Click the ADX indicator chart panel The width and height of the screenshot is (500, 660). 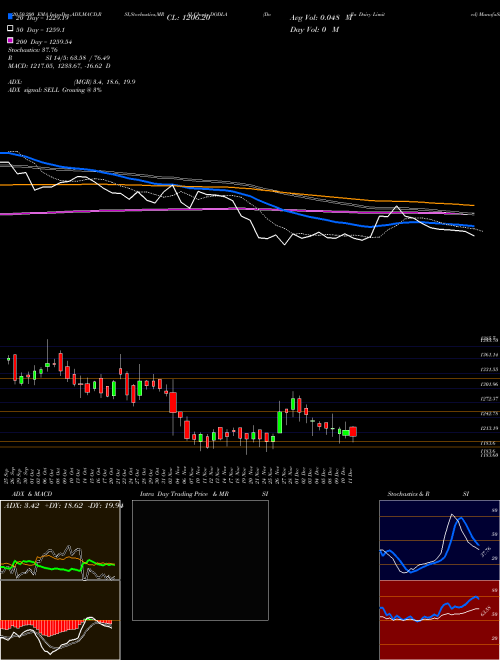click(x=60, y=540)
